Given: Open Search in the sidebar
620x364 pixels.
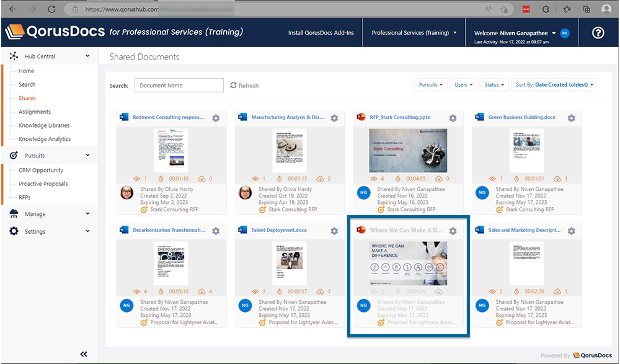Looking at the screenshot, I should coord(27,84).
